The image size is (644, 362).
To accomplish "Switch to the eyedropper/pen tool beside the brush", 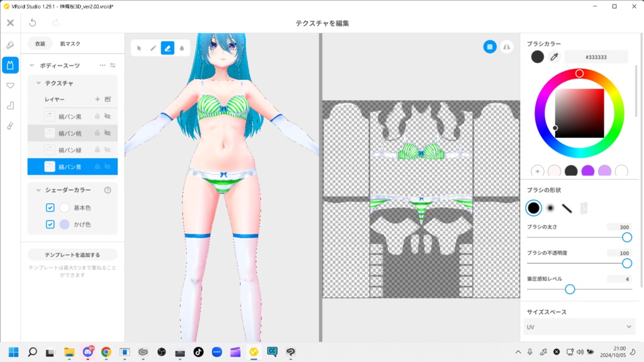I will click(153, 48).
